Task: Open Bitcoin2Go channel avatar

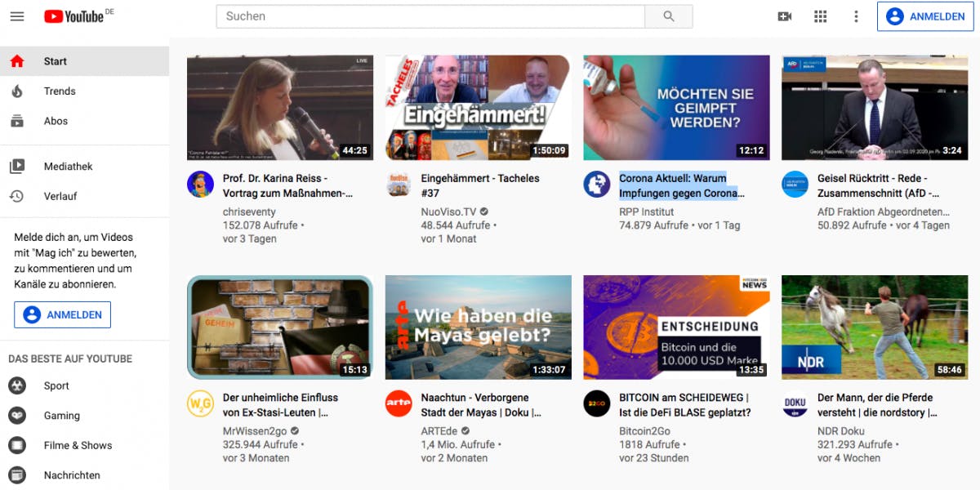Action: [x=597, y=404]
